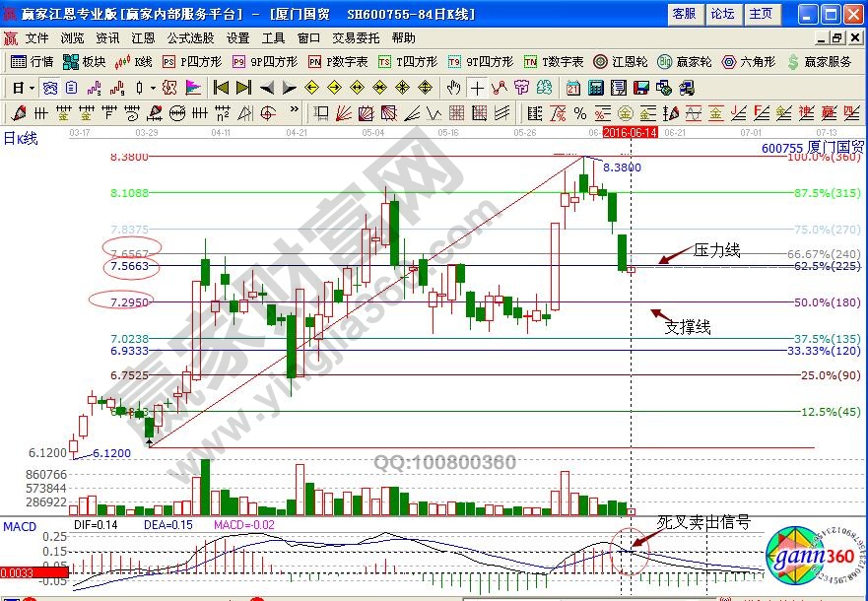This screenshot has height=601, width=868.
Task: Click the 客服 button in title bar
Action: coord(684,14)
